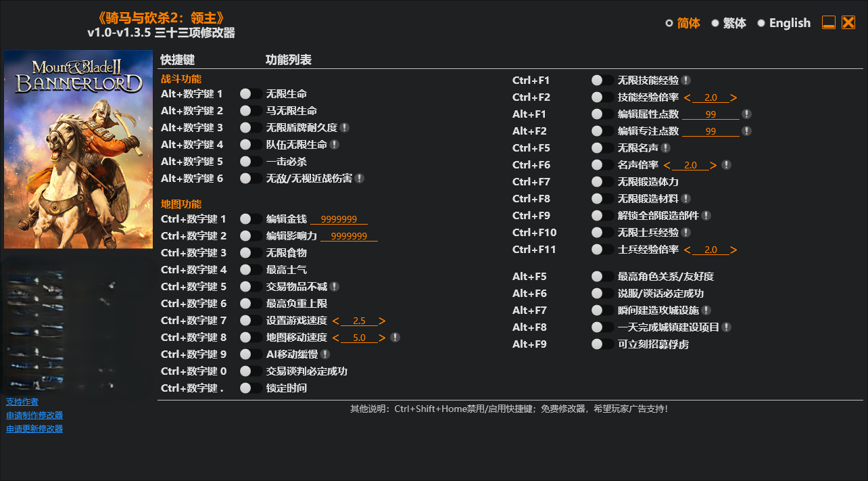This screenshot has width=868, height=481.
Task: Click info icon beside 瞬间建造攻城设施
Action: pos(706,311)
